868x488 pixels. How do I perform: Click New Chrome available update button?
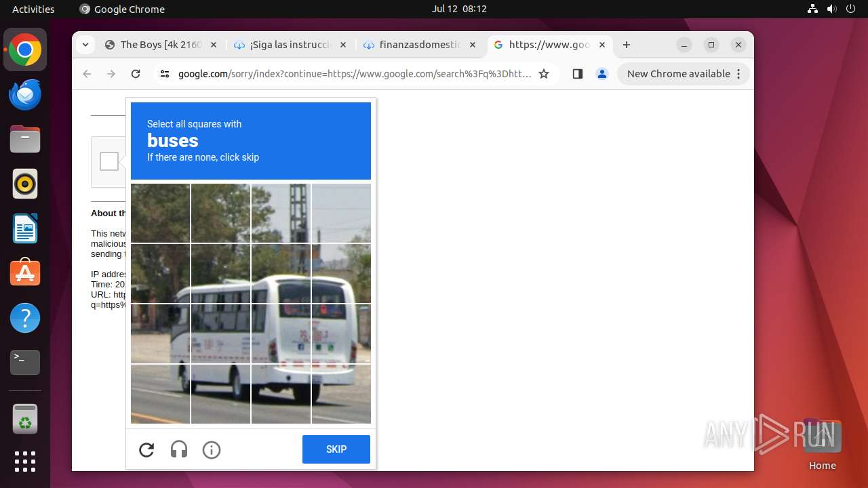pos(679,74)
